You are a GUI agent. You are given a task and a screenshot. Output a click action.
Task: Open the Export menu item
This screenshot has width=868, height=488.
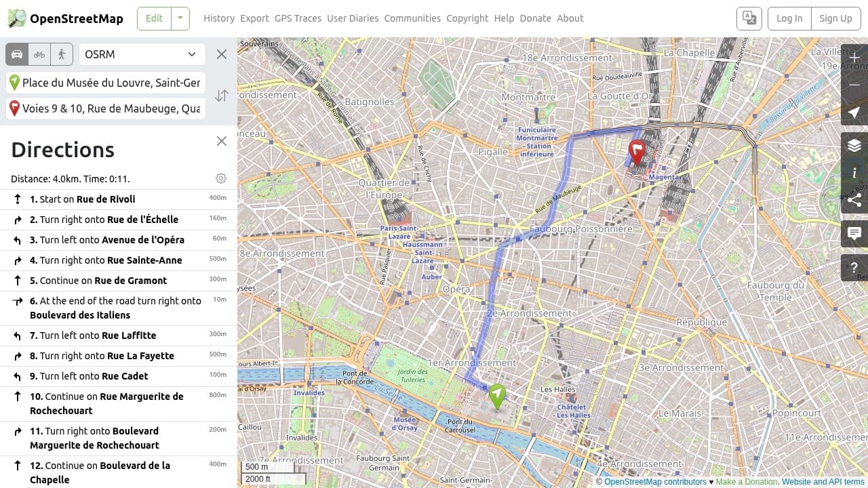254,18
